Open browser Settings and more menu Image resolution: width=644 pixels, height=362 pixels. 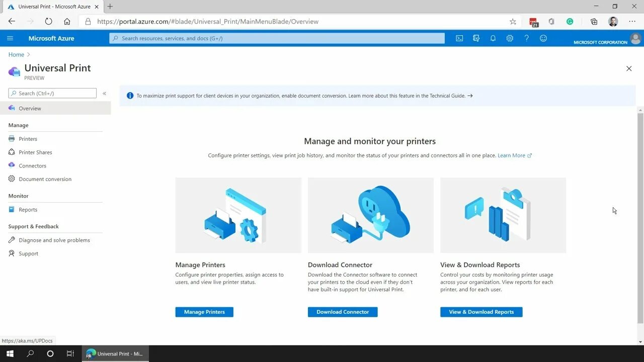(x=632, y=22)
